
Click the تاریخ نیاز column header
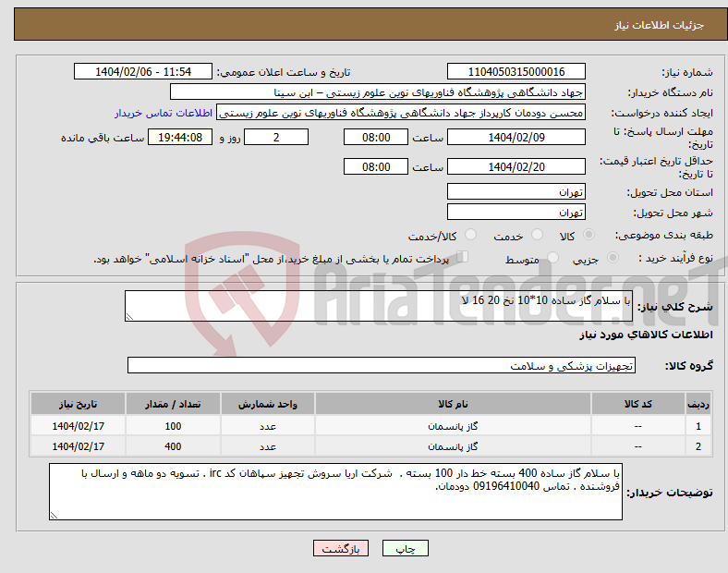pyautogui.click(x=78, y=404)
